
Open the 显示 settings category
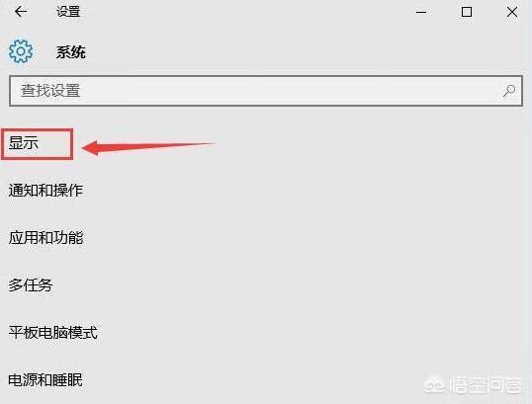pos(23,143)
